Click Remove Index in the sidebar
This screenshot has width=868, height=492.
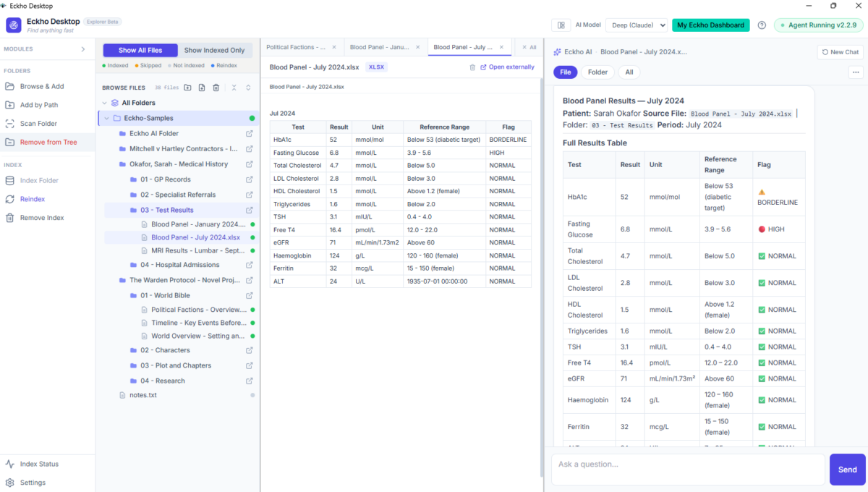click(x=41, y=218)
